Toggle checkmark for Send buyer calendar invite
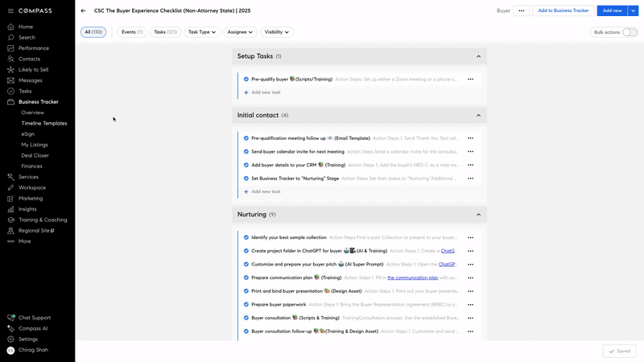Image resolution: width=644 pixels, height=362 pixels. click(246, 151)
